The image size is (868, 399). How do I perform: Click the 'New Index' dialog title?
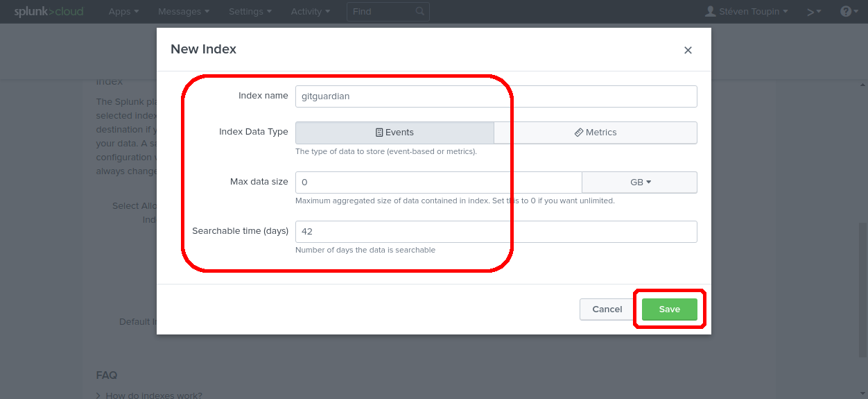tap(203, 49)
